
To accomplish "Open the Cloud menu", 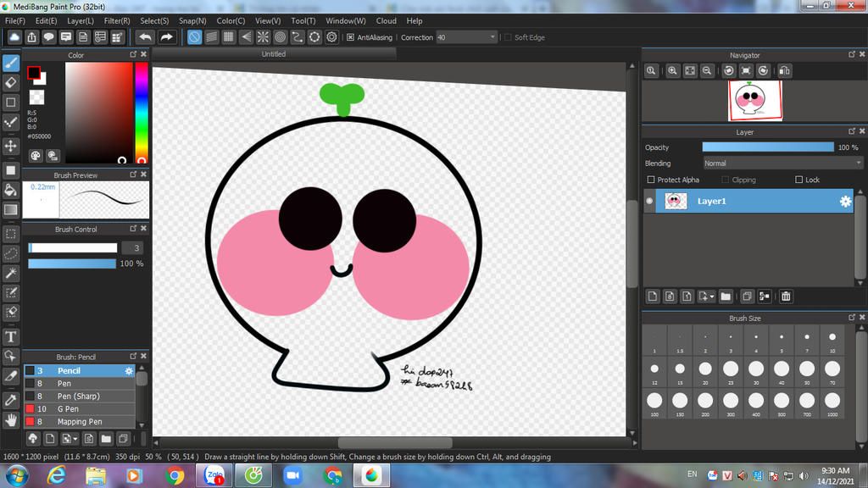I will coord(386,20).
